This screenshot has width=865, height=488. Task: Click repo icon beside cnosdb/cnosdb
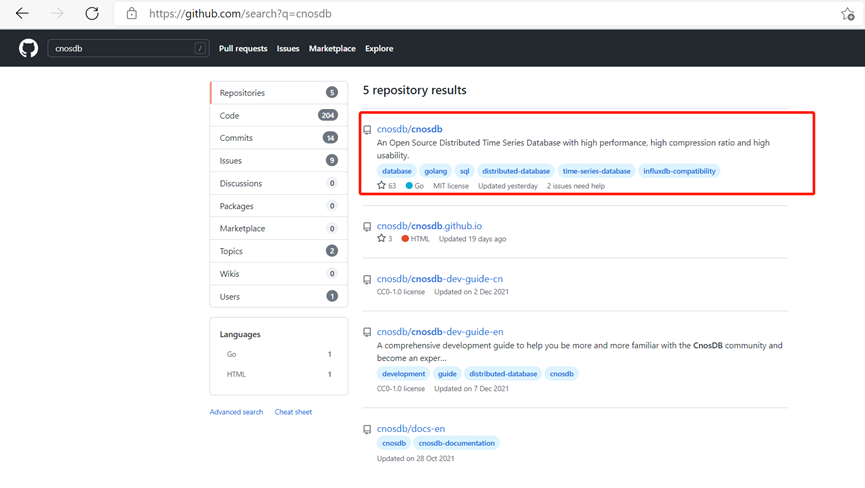pyautogui.click(x=367, y=130)
